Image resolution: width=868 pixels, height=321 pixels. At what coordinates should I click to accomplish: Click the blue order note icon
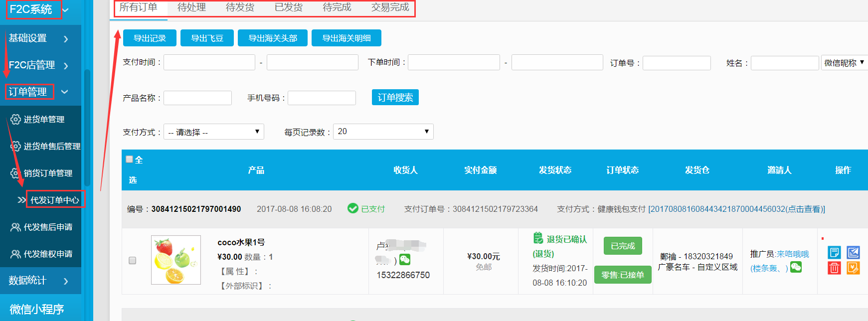point(834,252)
